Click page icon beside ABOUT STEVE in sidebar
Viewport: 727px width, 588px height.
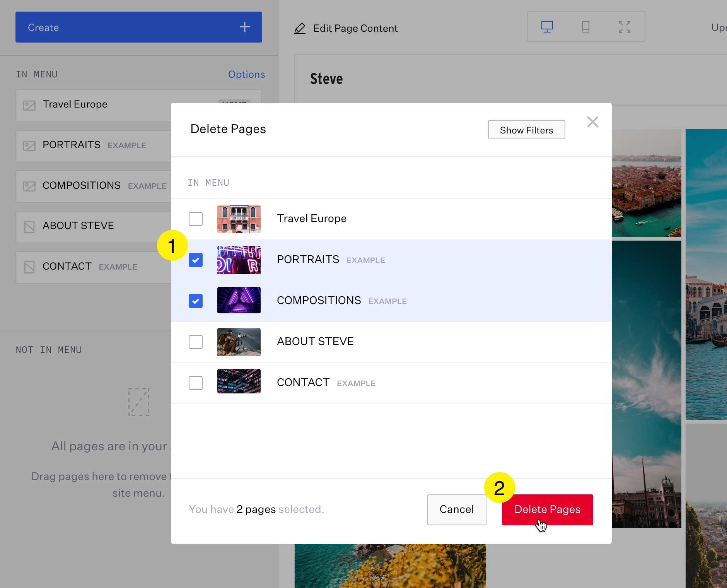pyautogui.click(x=29, y=227)
